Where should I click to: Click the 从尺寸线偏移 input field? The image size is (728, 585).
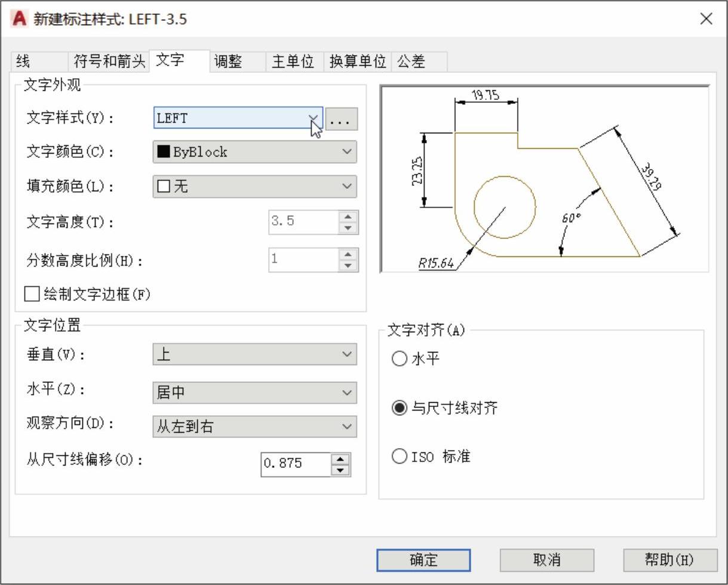point(296,464)
